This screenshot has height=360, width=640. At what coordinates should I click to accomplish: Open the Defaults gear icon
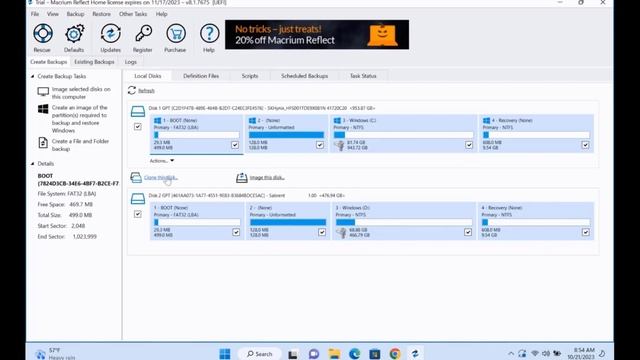point(74,33)
